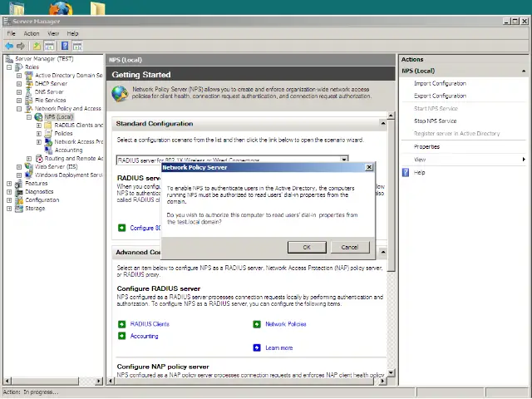Click the Web Server (IIS) icon

(x=29, y=166)
